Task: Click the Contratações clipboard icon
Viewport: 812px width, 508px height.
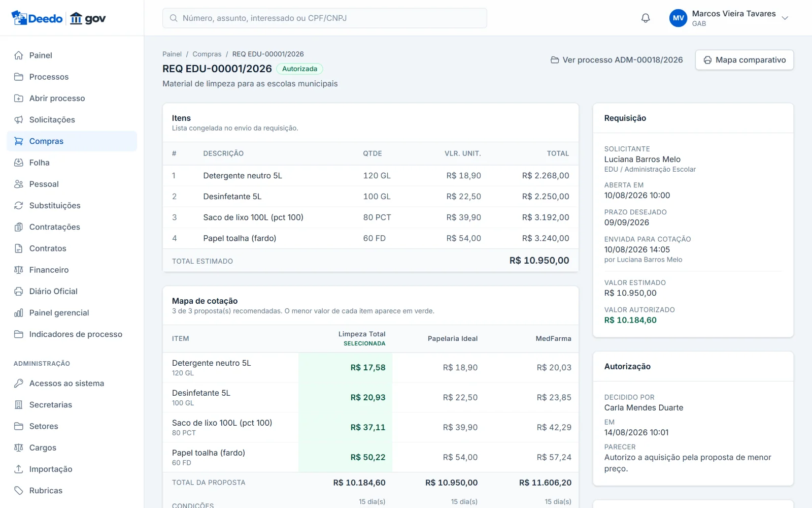Action: 19,227
